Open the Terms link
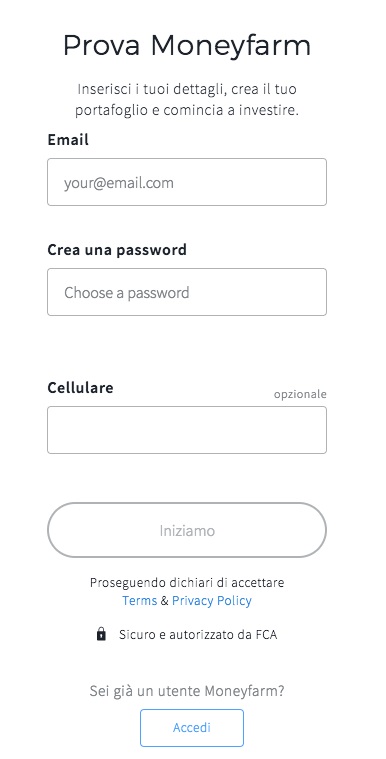Image resolution: width=386 pixels, height=759 pixels. [x=139, y=601]
